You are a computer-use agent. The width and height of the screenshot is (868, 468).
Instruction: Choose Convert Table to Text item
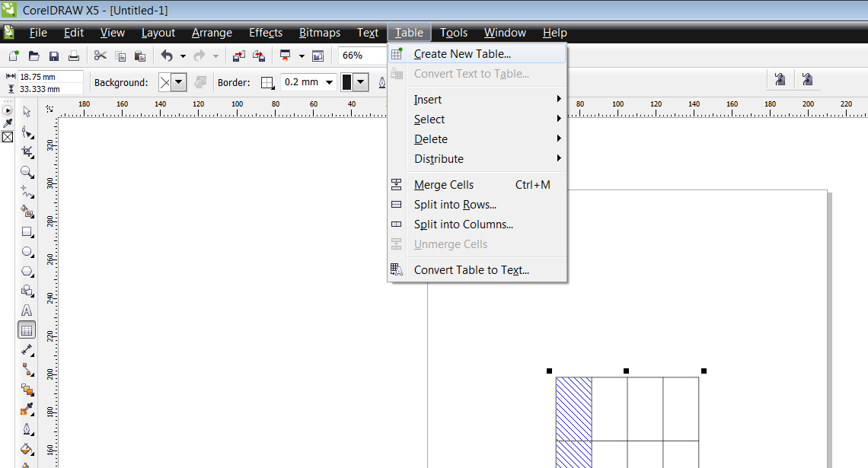477,270
